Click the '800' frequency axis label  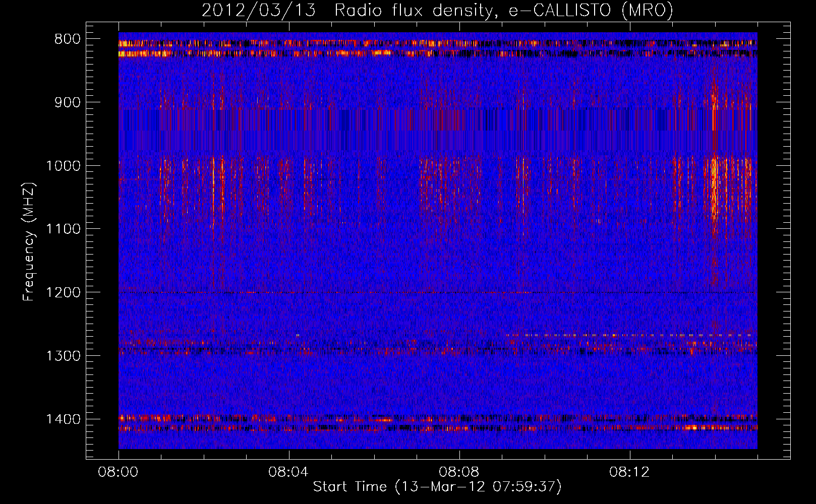pos(67,39)
